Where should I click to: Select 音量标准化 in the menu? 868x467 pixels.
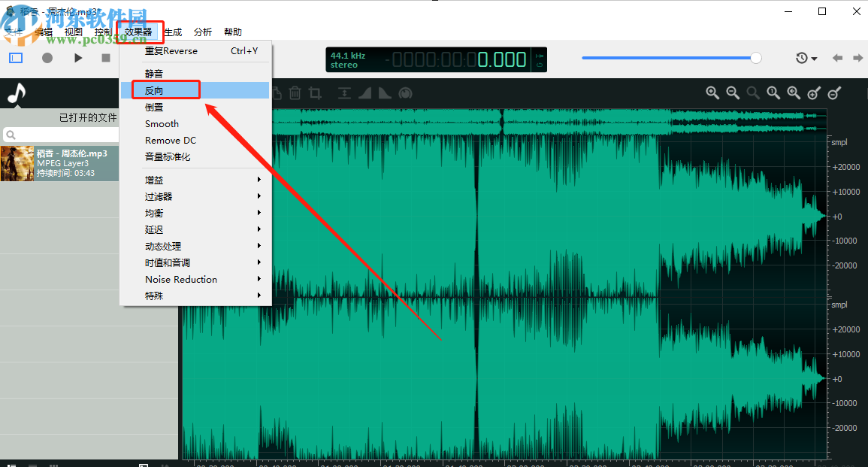[x=195, y=156]
